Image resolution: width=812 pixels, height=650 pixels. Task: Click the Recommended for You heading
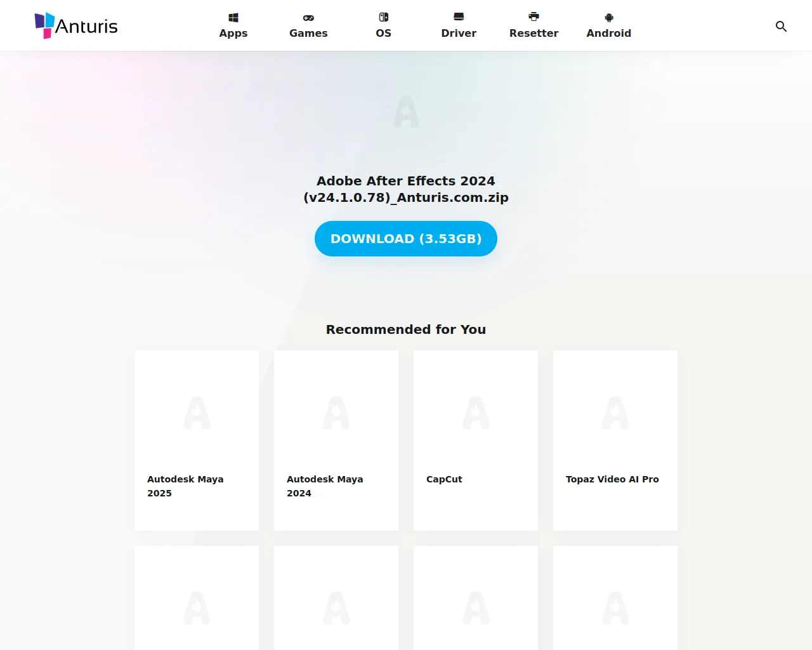(x=406, y=329)
